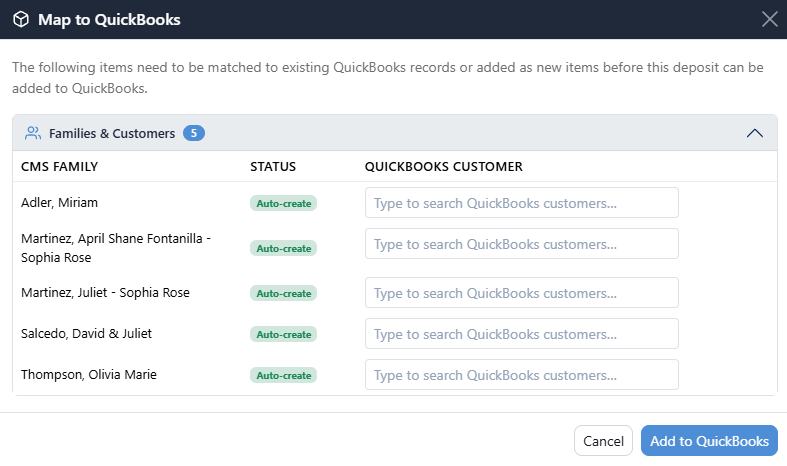The height and width of the screenshot is (466, 787).
Task: Click the QUICKBOOKS CUSTOMER column header
Action: point(444,167)
